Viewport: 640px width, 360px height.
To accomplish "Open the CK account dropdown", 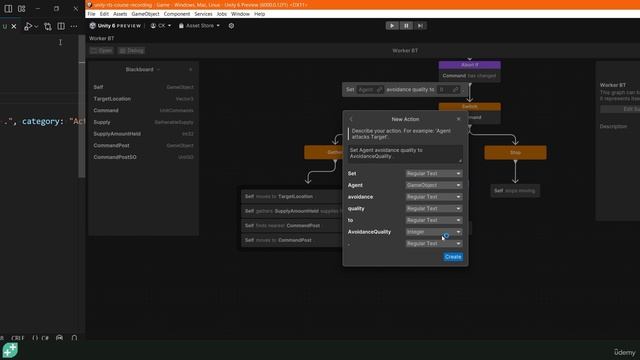I will tap(161, 26).
